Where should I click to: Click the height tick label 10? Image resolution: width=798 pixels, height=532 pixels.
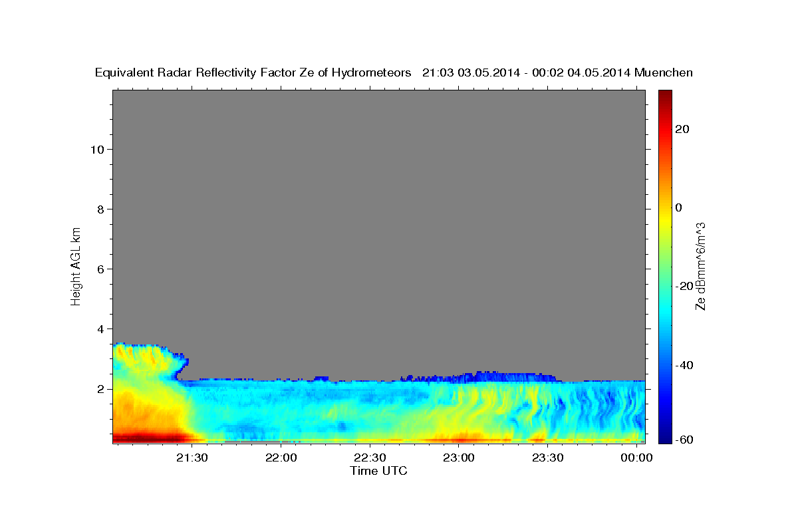point(96,149)
